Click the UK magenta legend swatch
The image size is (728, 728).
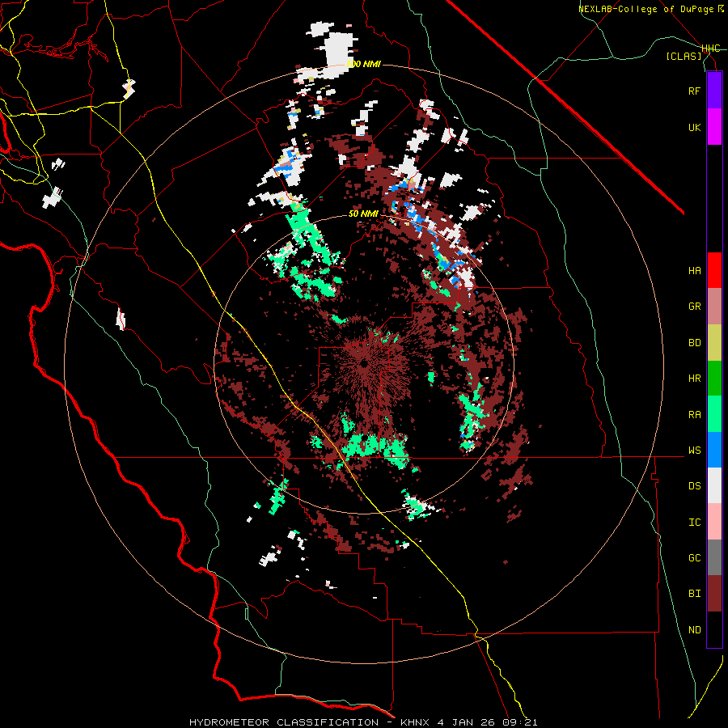coord(714,127)
